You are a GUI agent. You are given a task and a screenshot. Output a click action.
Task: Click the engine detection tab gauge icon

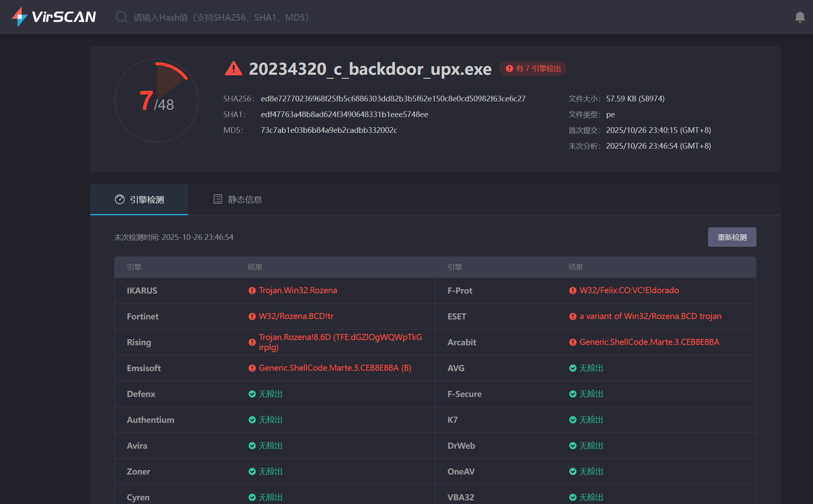pos(120,199)
